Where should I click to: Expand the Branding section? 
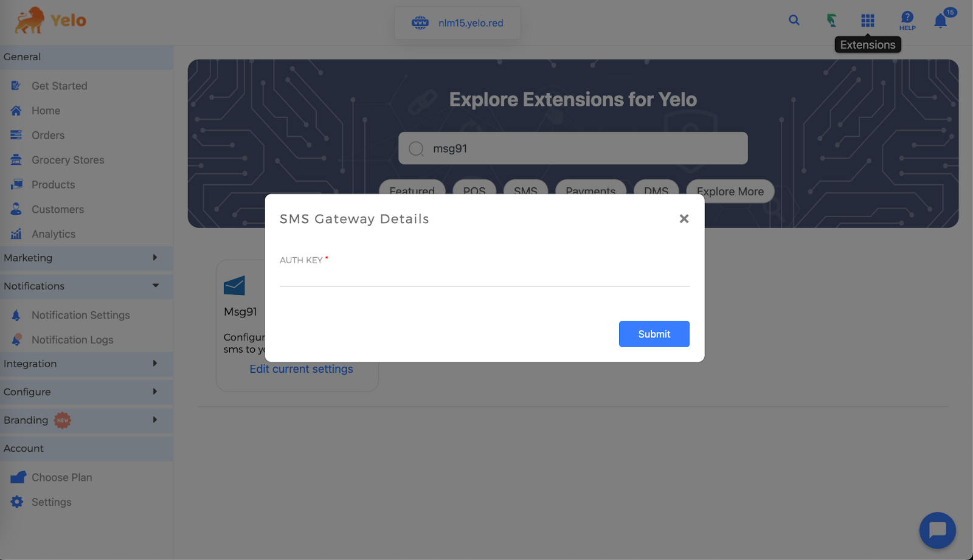coord(86,420)
